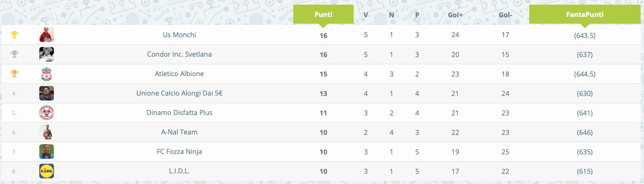Click the V wins column header

[x=366, y=14]
